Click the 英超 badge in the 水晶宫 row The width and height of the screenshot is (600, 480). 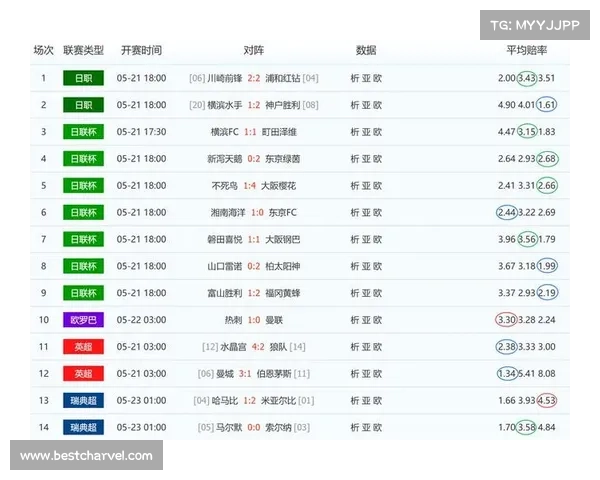[83, 347]
